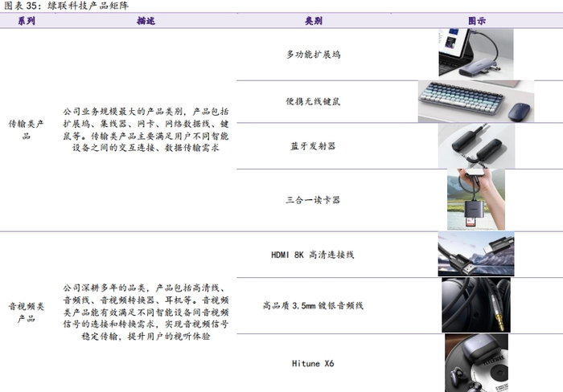Click the figure title '图表 35：绿联科技产品矩阵'

(x=66, y=6)
